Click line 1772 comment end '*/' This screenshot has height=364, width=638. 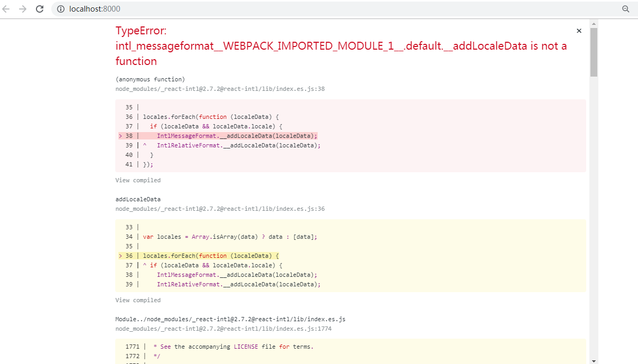tap(156, 356)
